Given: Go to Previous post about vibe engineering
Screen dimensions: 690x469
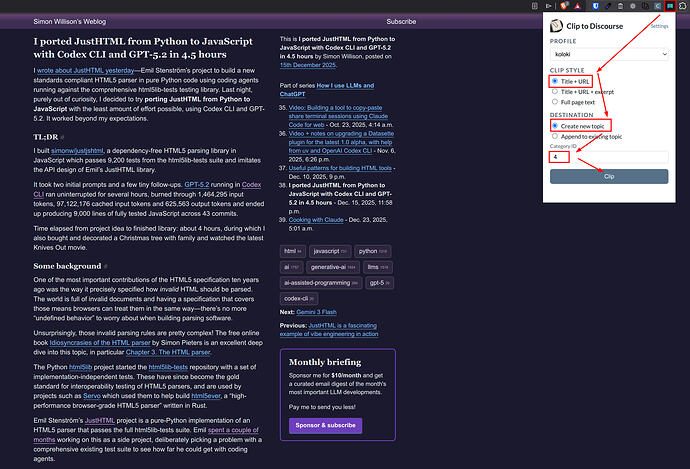Looking at the screenshot, I should tap(329, 330).
